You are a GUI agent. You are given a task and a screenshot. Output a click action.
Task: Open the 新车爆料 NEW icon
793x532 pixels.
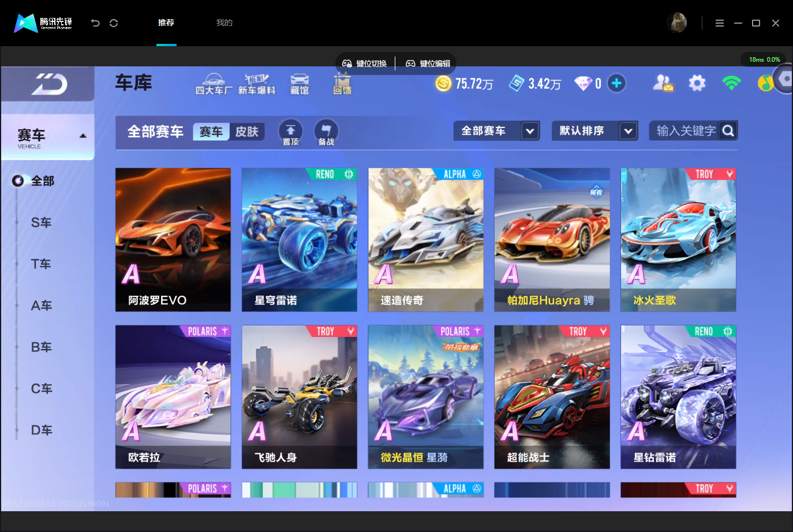tap(257, 84)
